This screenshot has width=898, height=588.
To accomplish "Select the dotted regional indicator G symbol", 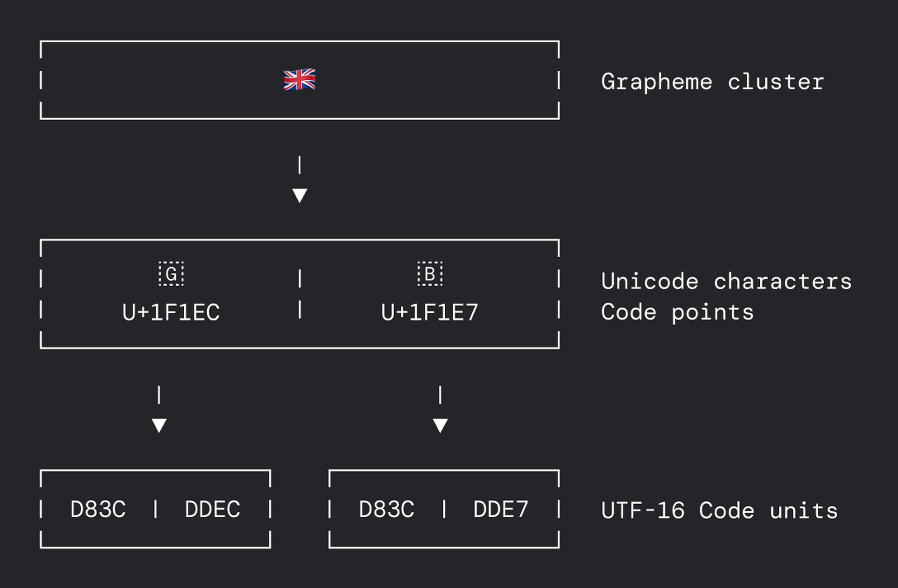I will 171,274.
